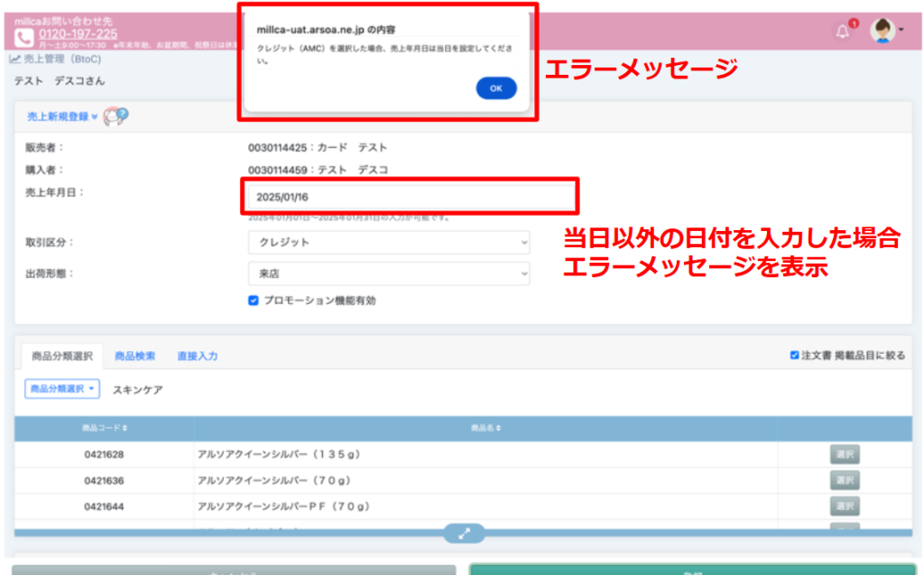924x575 pixels.
Task: Switch to the 直接入力 tab
Action: (x=197, y=357)
